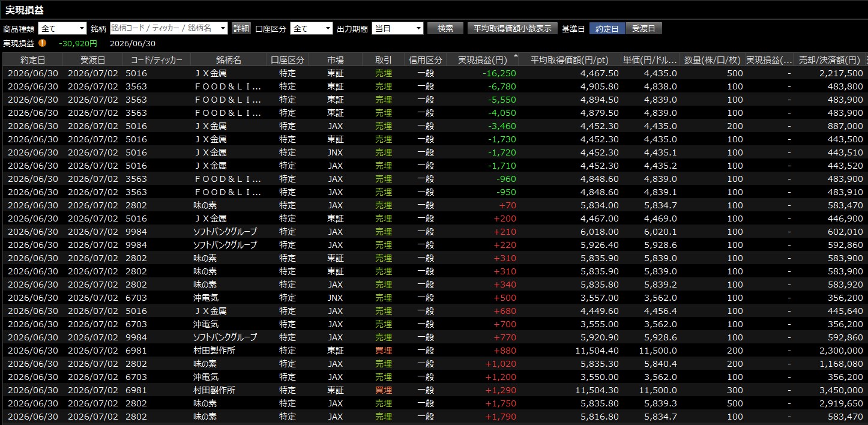Click the 数量(株/口/枚) column header

[x=712, y=59]
